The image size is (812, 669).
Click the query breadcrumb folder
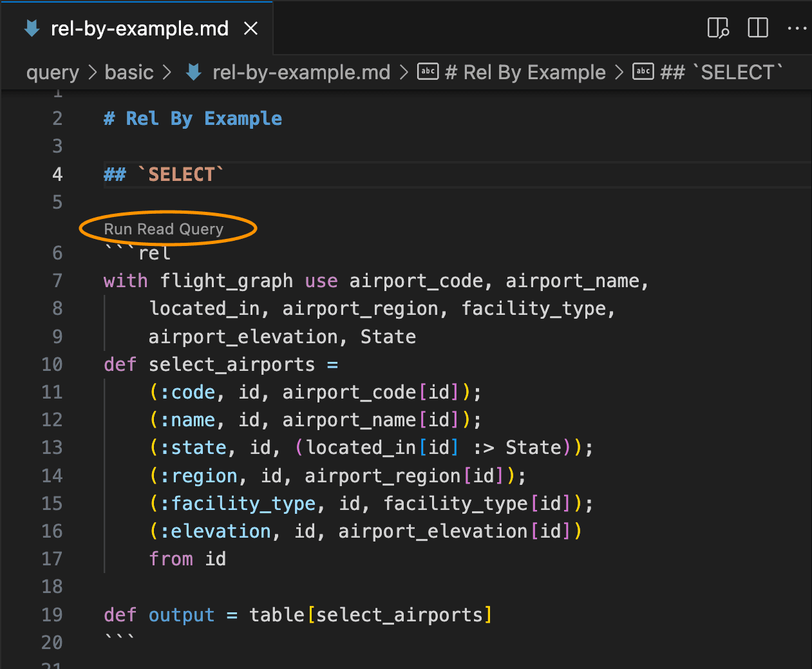tap(53, 73)
